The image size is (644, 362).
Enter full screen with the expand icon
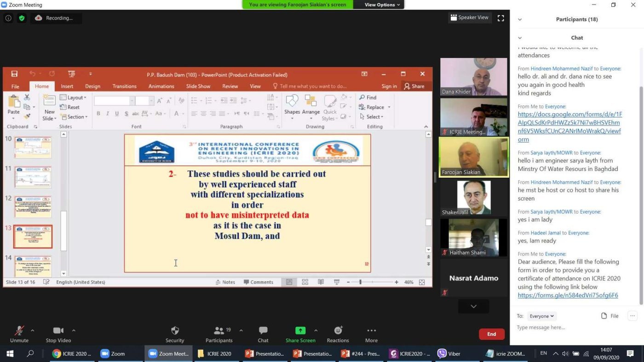click(x=501, y=18)
